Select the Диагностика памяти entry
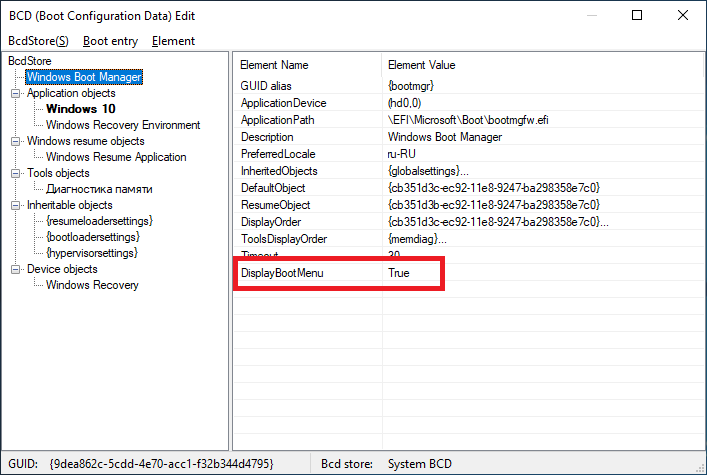Screen dimensions: 707x475 [x=99, y=189]
